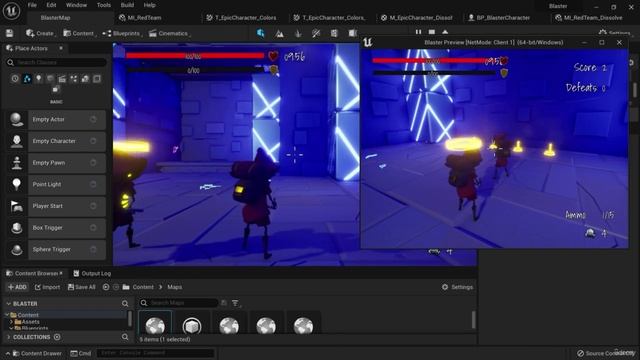640x360 pixels.
Task: Open help for Point Light entry
Action: [93, 184]
